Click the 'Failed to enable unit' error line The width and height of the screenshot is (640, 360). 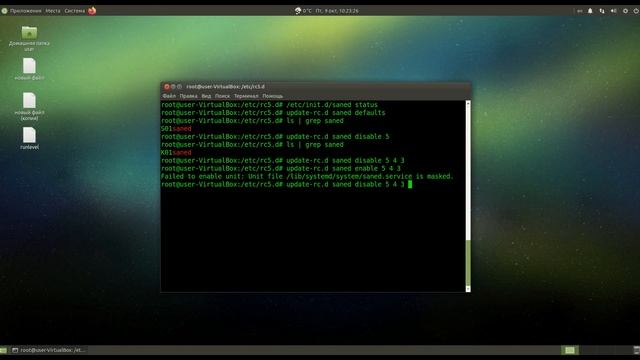point(307,176)
